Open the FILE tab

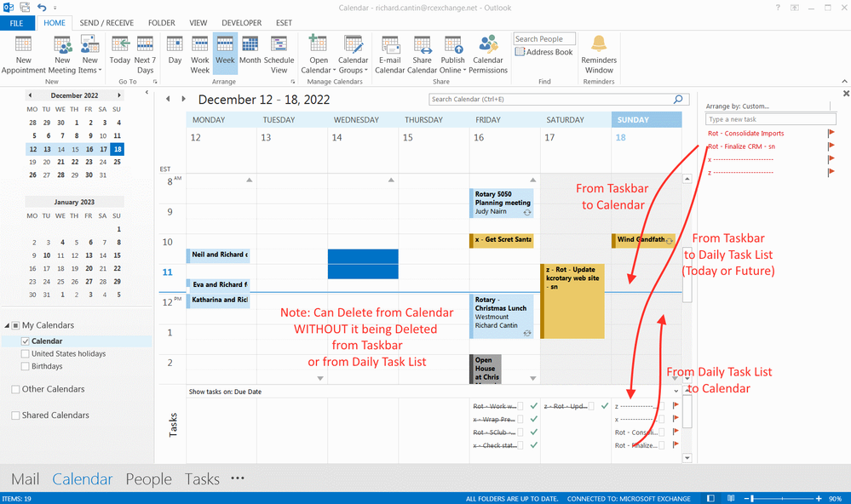pyautogui.click(x=17, y=23)
